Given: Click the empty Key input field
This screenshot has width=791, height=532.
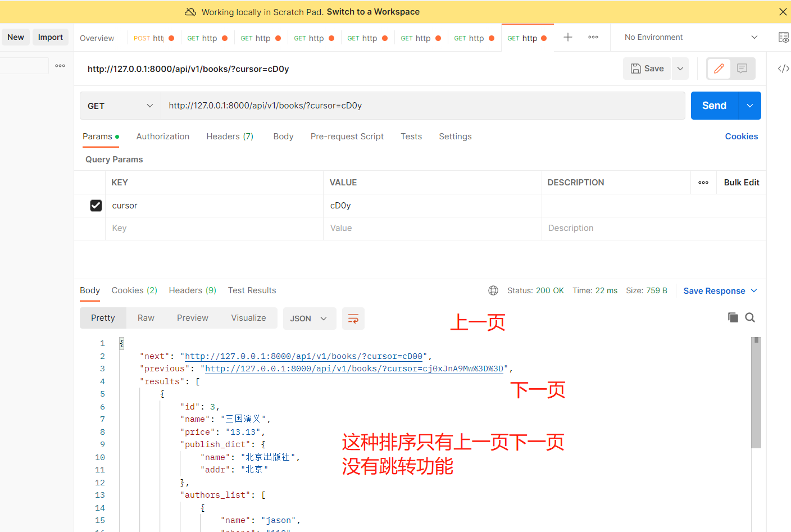Looking at the screenshot, I should [x=214, y=228].
